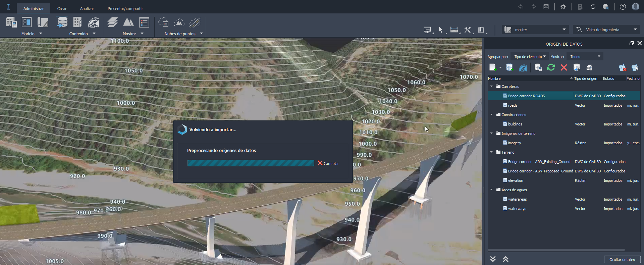Open the bookmarks icon
644x265 pixels.
click(481, 30)
